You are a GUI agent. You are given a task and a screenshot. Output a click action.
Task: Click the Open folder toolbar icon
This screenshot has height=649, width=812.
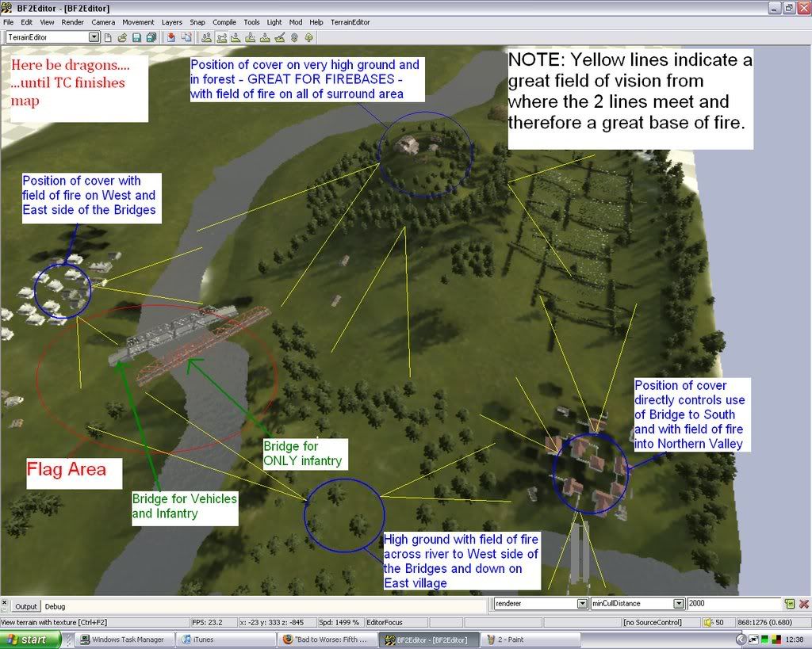(x=122, y=37)
